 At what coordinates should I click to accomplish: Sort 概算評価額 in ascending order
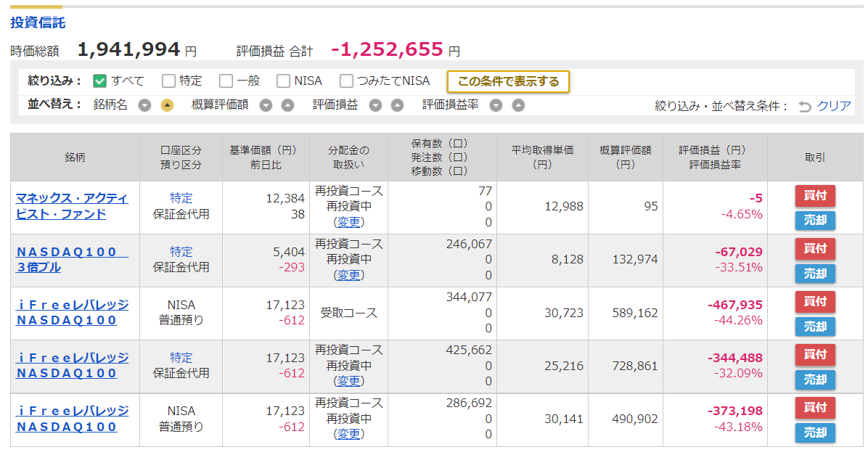coord(287,105)
